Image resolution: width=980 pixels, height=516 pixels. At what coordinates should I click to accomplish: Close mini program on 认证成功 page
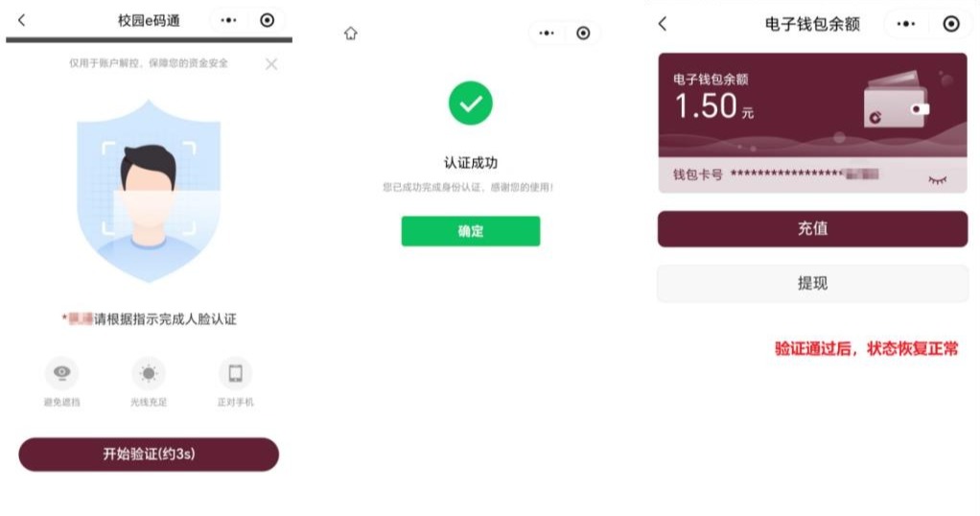coord(583,34)
